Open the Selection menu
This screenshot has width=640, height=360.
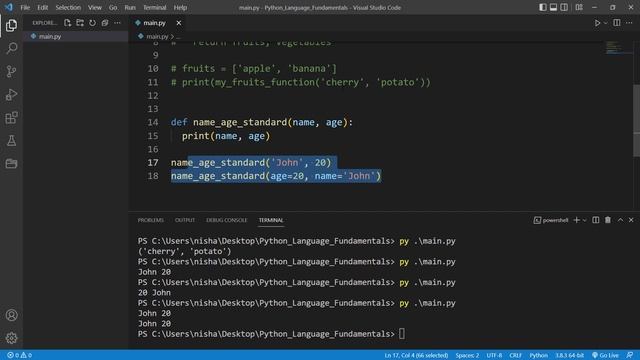(68, 7)
